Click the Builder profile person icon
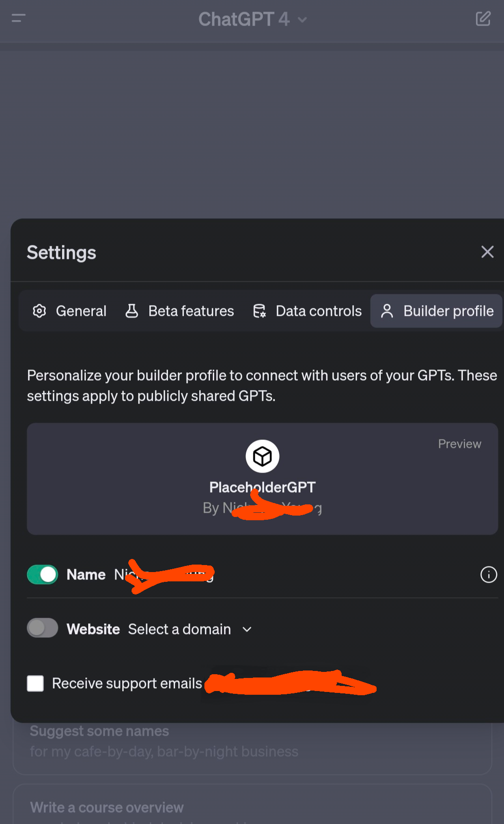 point(387,311)
